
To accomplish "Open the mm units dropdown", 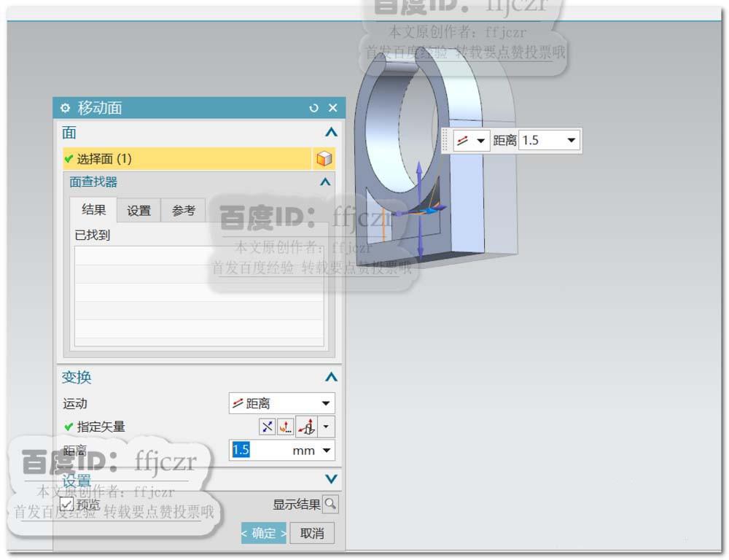I will coord(327,451).
